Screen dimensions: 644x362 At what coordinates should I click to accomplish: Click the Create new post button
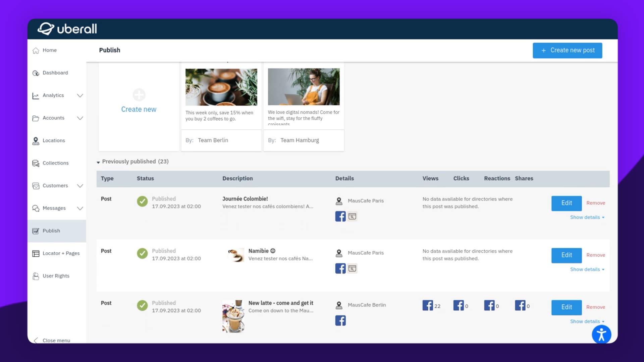567,50
